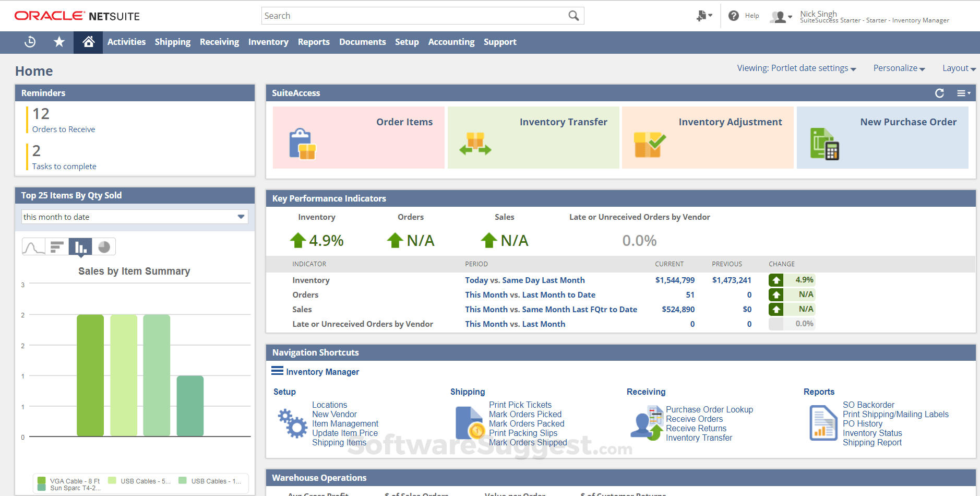Switch to the Accounting menu tab
The height and width of the screenshot is (496, 980).
point(451,42)
